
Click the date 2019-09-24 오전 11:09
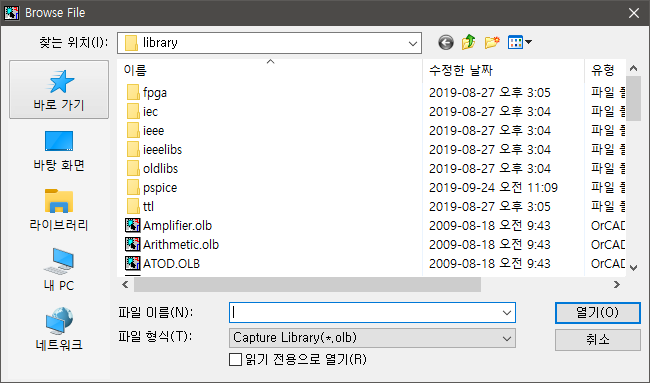point(493,188)
